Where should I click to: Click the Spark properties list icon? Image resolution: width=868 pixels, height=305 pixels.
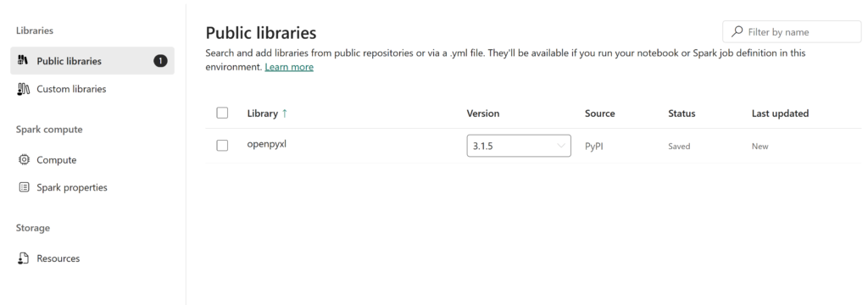24,187
